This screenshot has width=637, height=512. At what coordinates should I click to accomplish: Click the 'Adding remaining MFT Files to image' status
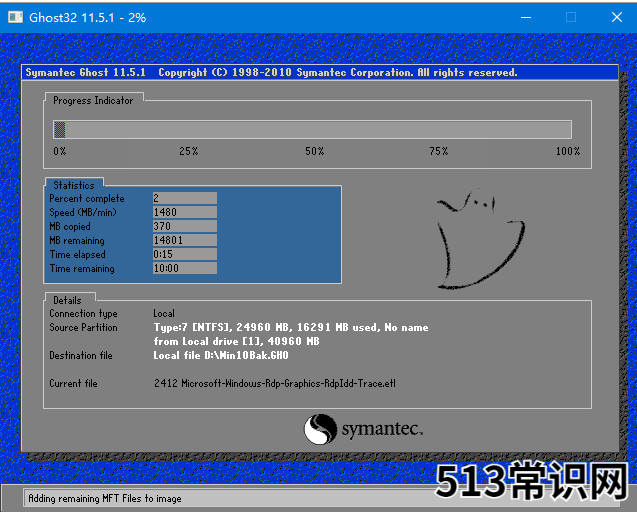(105, 498)
